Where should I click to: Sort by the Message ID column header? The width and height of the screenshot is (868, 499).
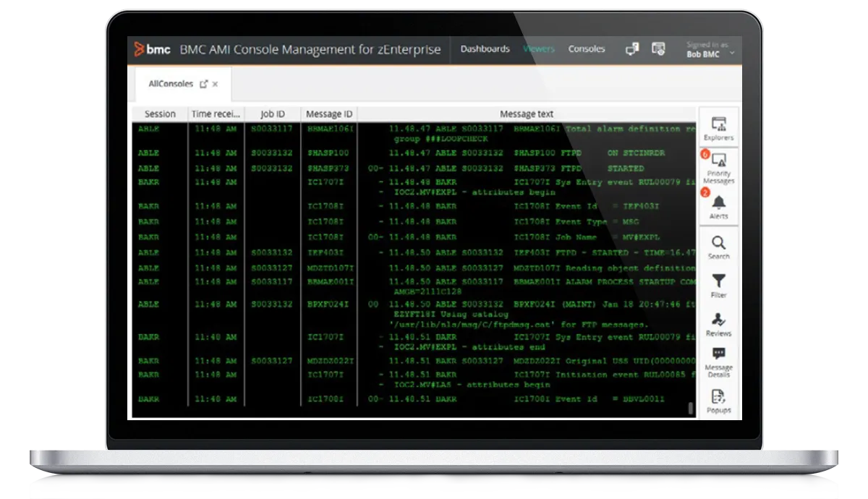(329, 114)
